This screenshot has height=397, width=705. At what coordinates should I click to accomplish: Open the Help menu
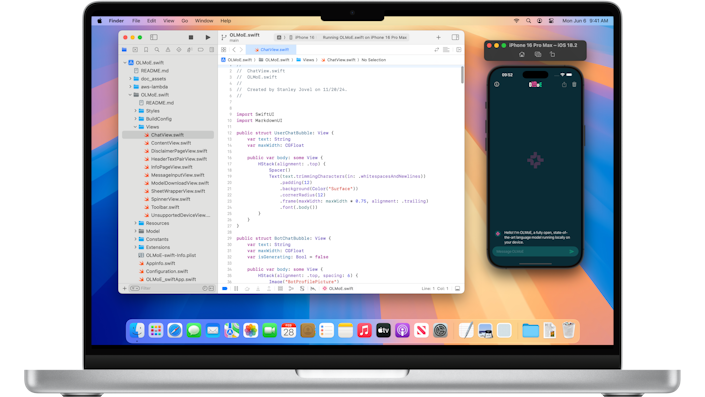point(226,21)
